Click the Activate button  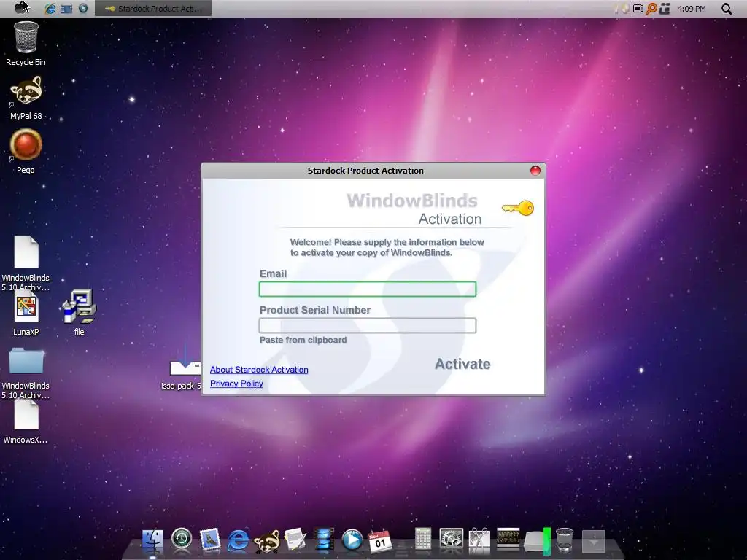[462, 364]
